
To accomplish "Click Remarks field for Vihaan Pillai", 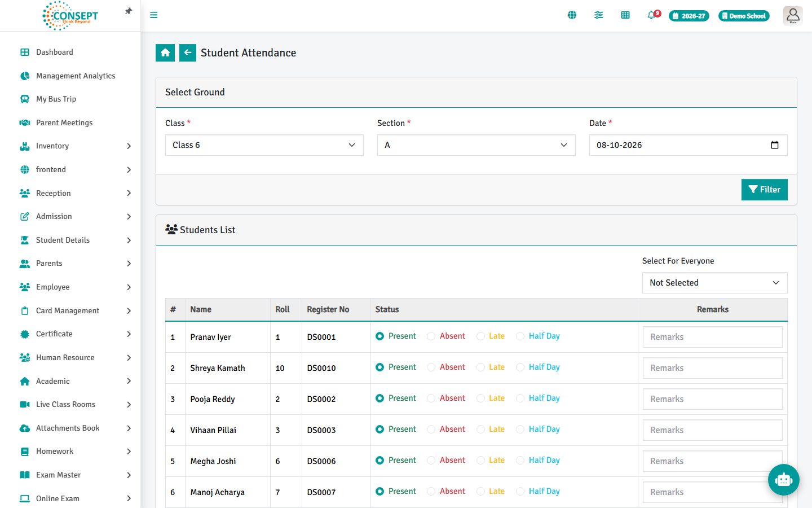I will (x=713, y=430).
